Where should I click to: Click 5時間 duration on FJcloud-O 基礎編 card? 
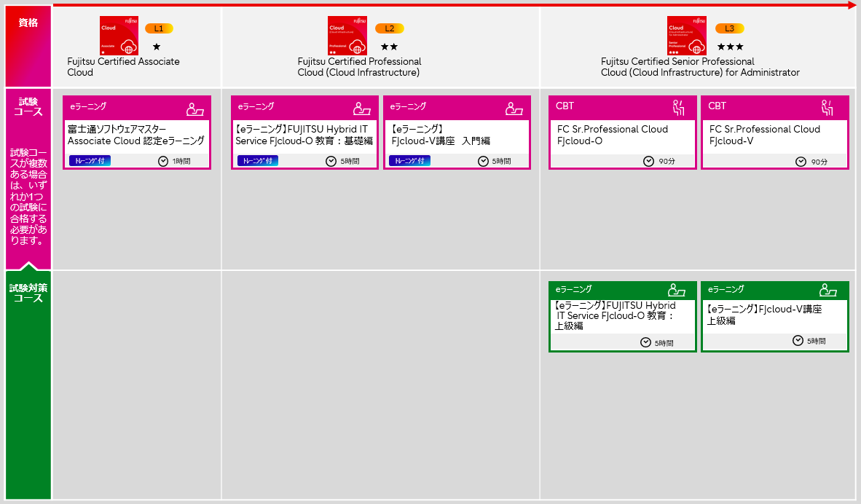(350, 162)
